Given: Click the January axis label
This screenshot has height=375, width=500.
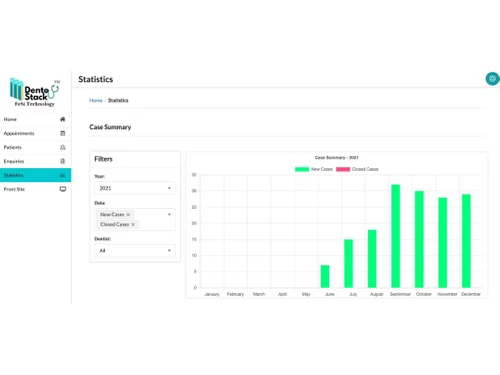Looking at the screenshot, I should [x=212, y=294].
